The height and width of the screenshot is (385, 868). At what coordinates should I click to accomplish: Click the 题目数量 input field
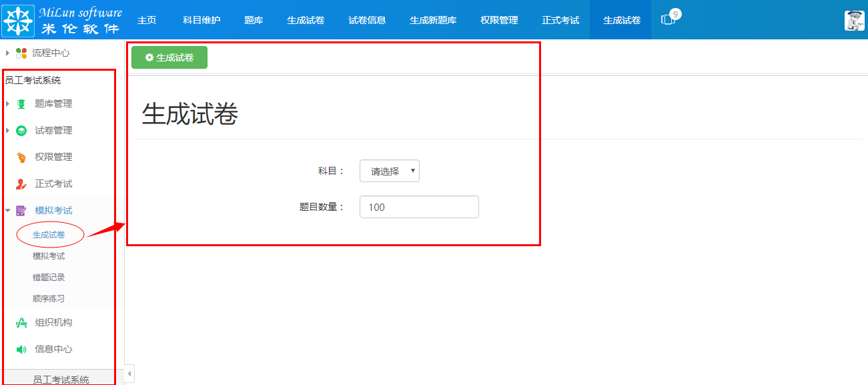point(418,207)
